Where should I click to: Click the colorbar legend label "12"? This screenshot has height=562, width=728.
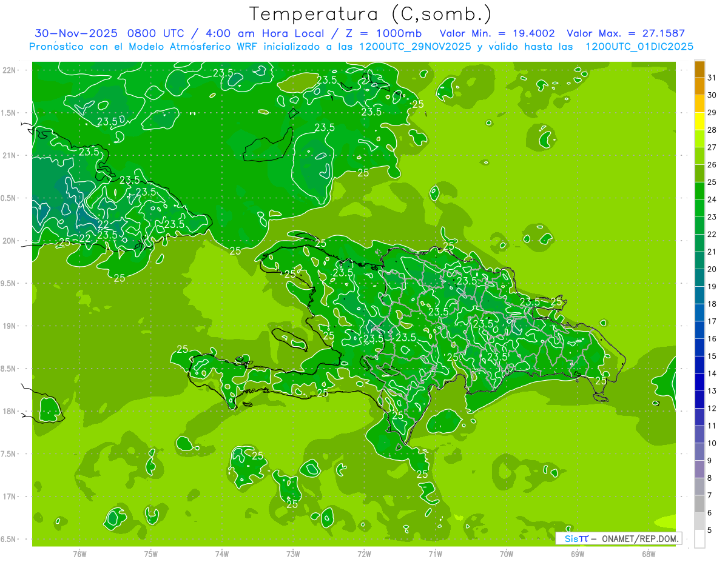[x=712, y=409]
